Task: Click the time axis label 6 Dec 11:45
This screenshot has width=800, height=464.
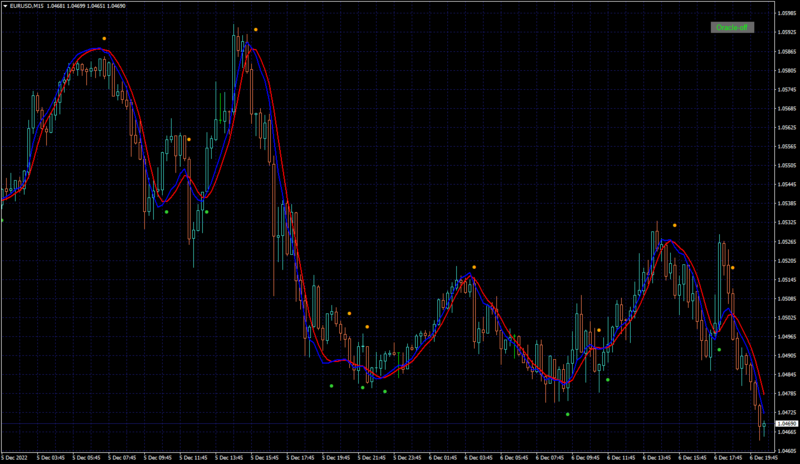Action: 621,458
